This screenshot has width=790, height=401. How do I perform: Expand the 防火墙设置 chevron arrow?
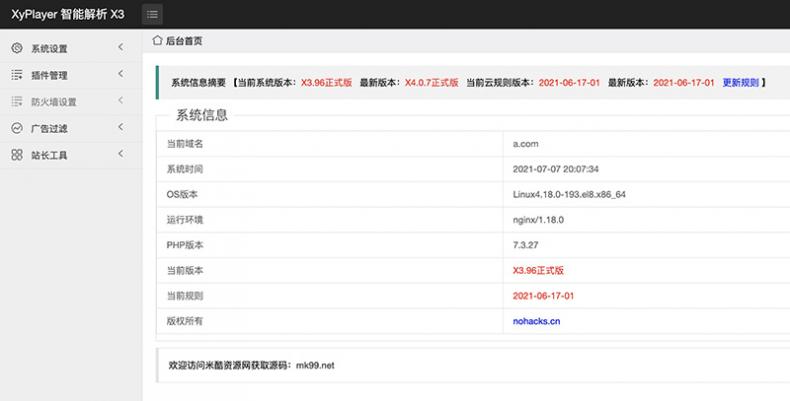point(120,101)
